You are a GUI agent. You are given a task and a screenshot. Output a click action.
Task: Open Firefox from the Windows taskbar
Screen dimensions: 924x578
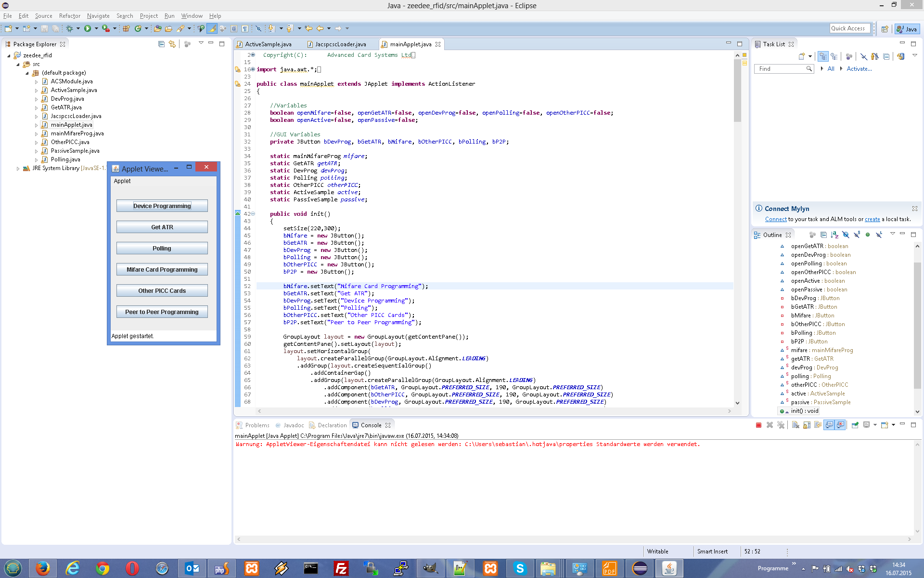tap(42, 568)
